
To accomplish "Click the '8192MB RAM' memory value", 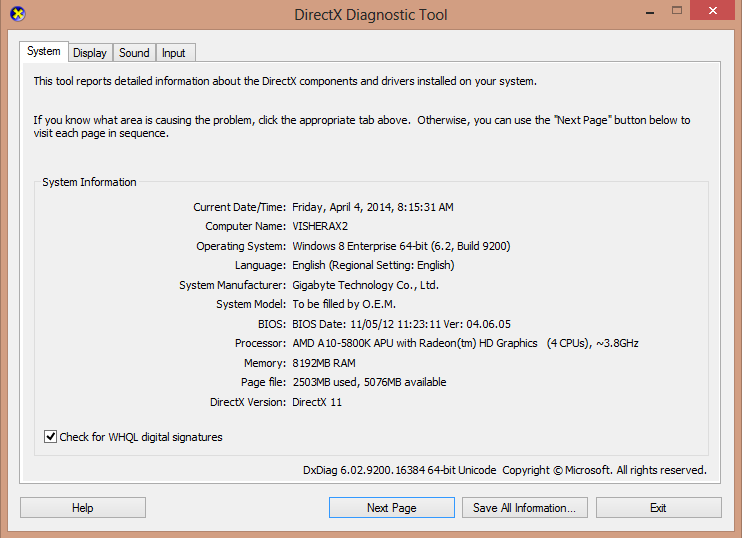I will [x=324, y=363].
